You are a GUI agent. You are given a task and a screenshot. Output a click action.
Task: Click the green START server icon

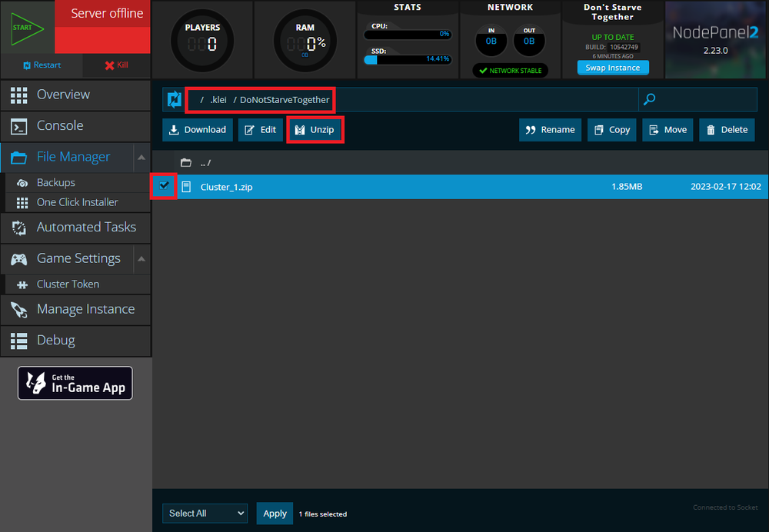pos(27,28)
